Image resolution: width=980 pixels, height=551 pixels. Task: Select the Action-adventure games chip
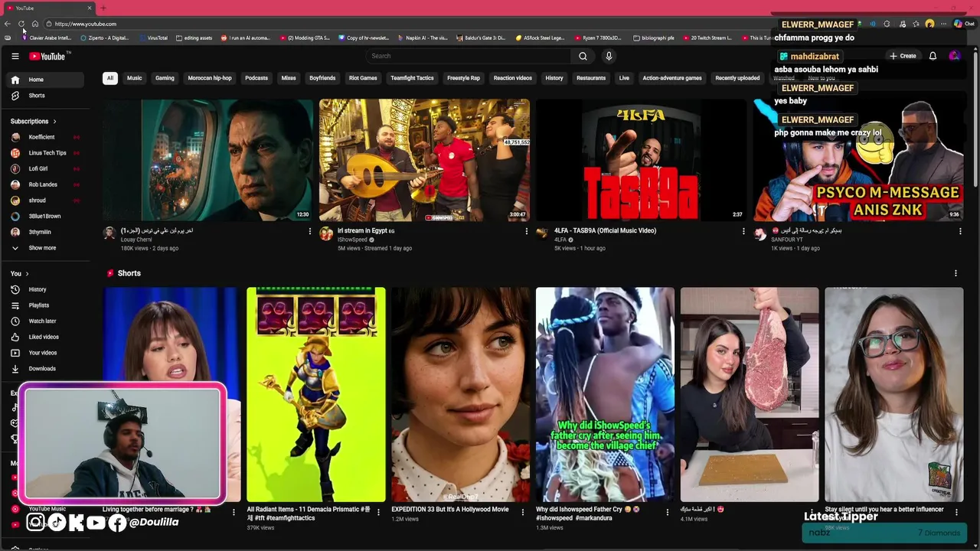point(672,78)
